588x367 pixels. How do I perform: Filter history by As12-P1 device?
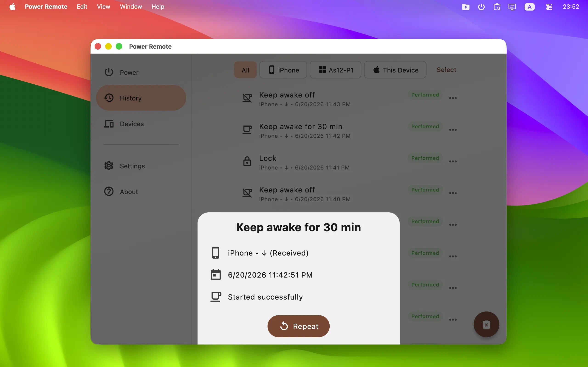pyautogui.click(x=336, y=70)
